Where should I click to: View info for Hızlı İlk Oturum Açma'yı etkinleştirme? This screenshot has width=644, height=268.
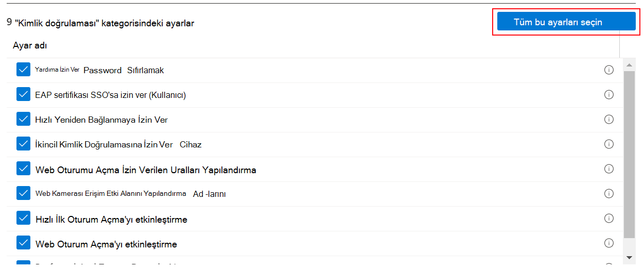[609, 219]
